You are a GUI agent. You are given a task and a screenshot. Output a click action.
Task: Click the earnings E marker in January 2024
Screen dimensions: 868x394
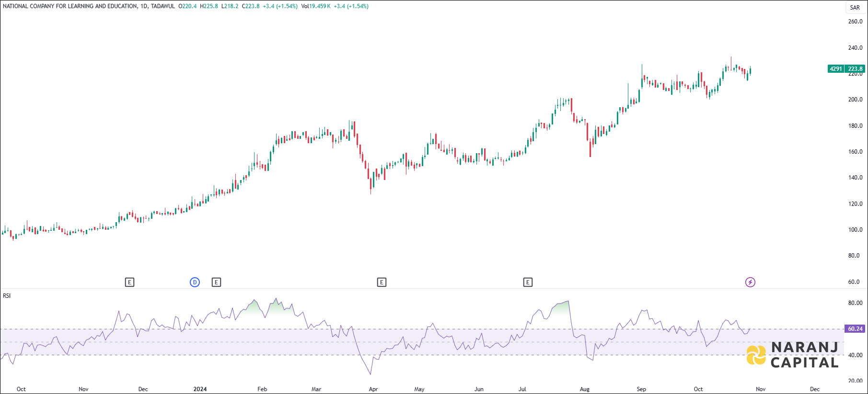(x=216, y=282)
